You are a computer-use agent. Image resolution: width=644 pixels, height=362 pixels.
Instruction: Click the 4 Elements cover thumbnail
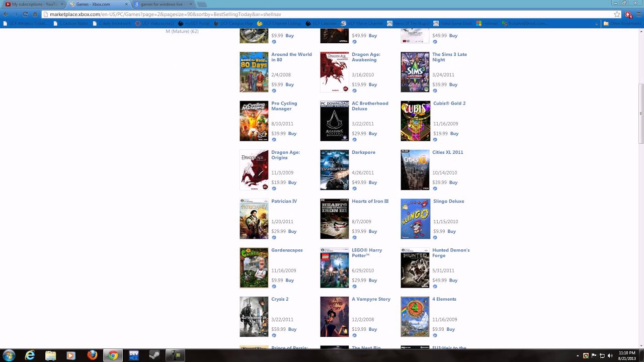pyautogui.click(x=415, y=317)
